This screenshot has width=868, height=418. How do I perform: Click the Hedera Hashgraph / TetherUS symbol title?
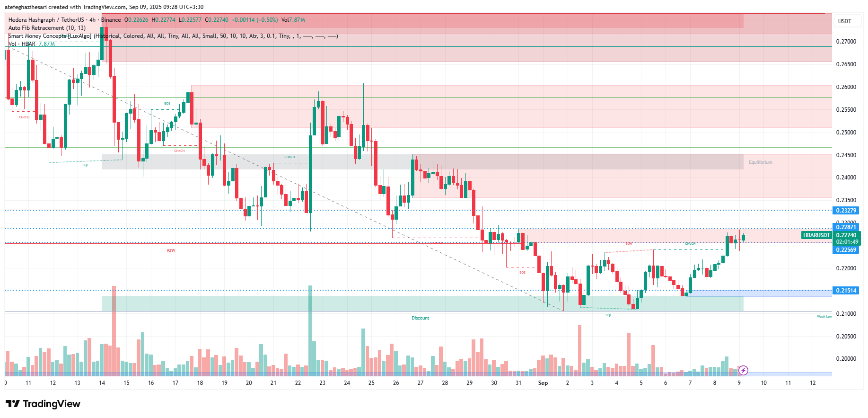pyautogui.click(x=52, y=20)
